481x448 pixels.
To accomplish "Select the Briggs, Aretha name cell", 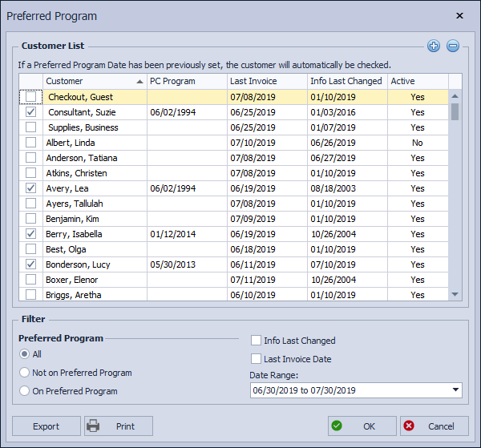I will [x=95, y=295].
